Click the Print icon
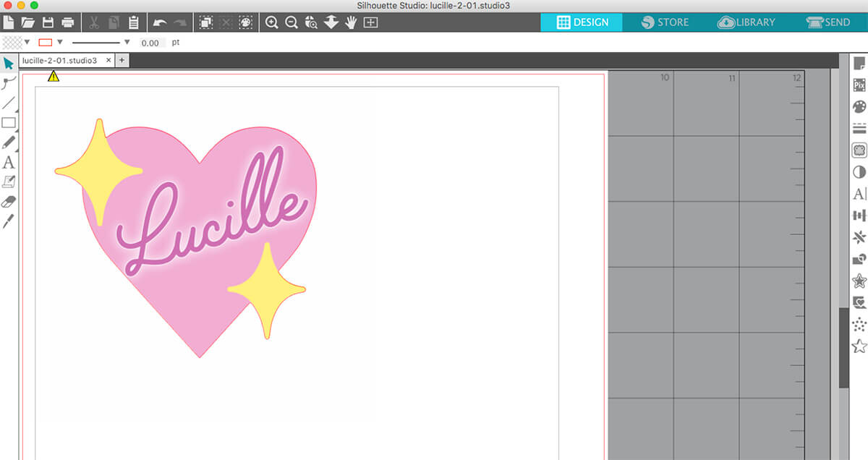The height and width of the screenshot is (460, 868). tap(67, 22)
